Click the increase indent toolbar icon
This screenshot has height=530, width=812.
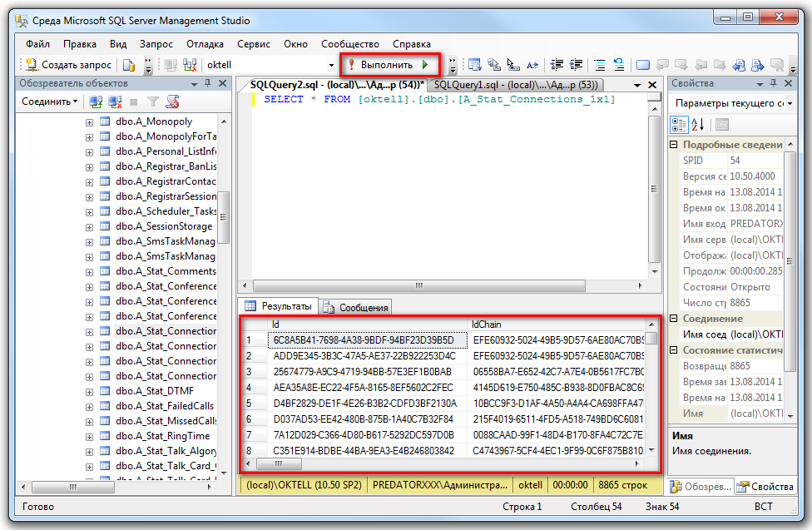575,65
